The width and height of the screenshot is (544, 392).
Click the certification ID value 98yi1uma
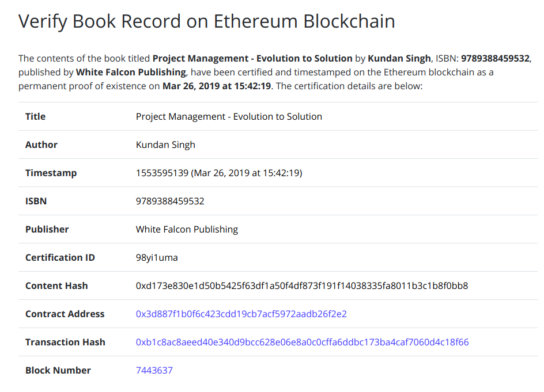[157, 258]
